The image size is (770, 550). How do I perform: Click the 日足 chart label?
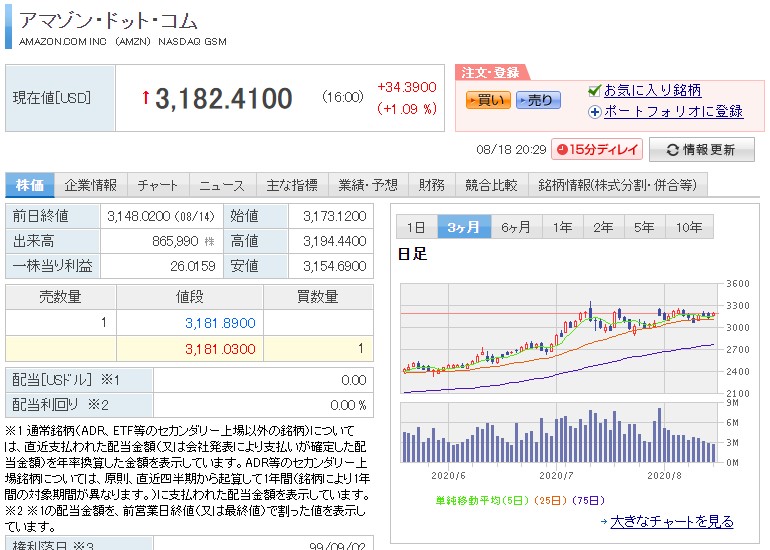[x=412, y=254]
